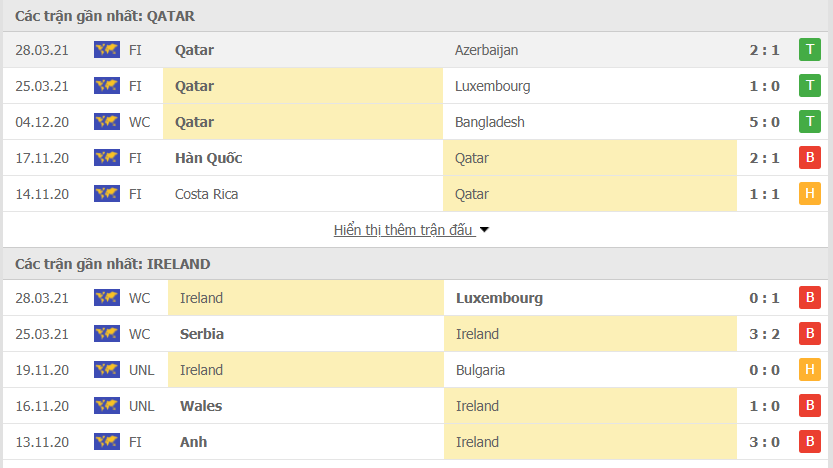Screen dimensions: 833x468
Task: Expand more matches via dropdown arrow
Action: coord(485,230)
